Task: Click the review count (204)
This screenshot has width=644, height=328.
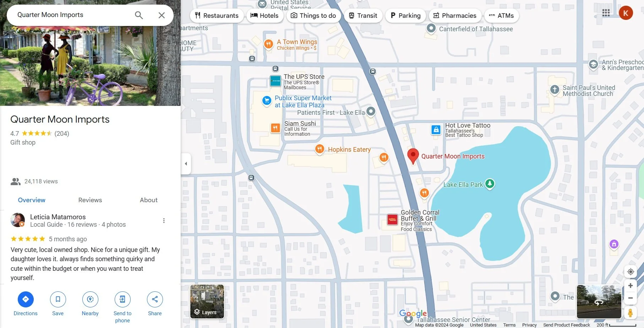Action: pyautogui.click(x=62, y=134)
